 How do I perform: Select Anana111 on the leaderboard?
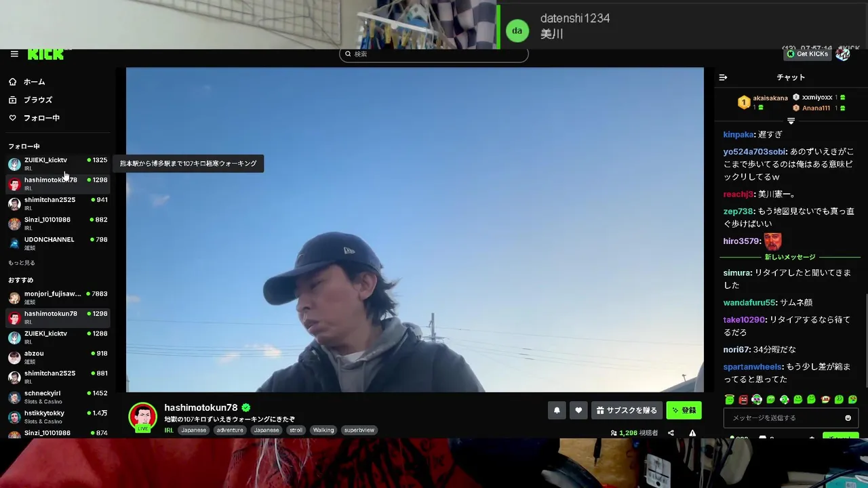[816, 108]
